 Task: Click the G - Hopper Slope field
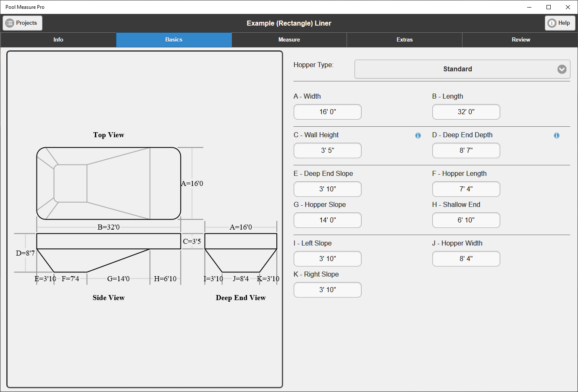point(328,220)
